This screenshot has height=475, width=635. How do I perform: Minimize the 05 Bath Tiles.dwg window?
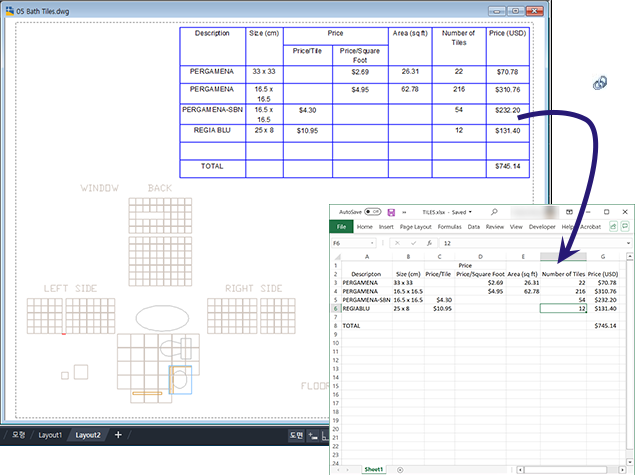pos(496,11)
